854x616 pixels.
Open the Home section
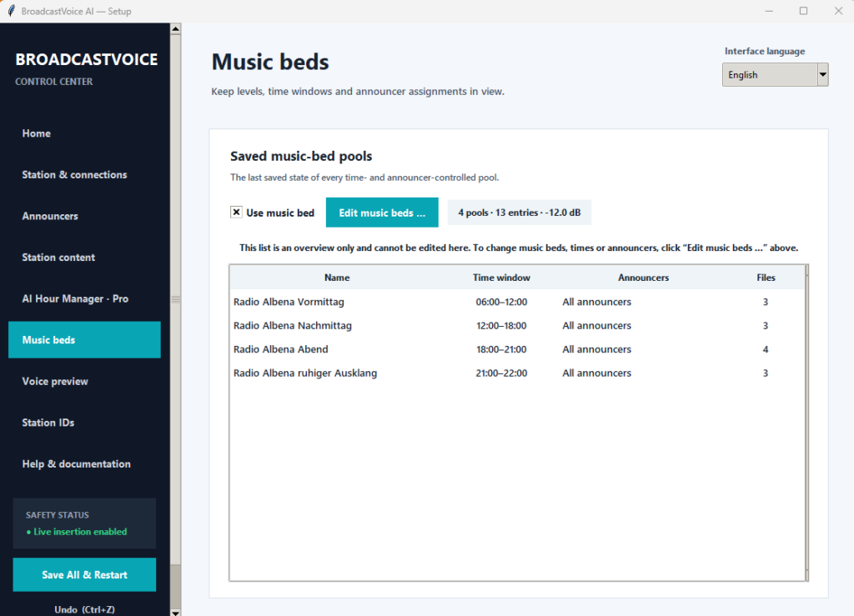84,133
